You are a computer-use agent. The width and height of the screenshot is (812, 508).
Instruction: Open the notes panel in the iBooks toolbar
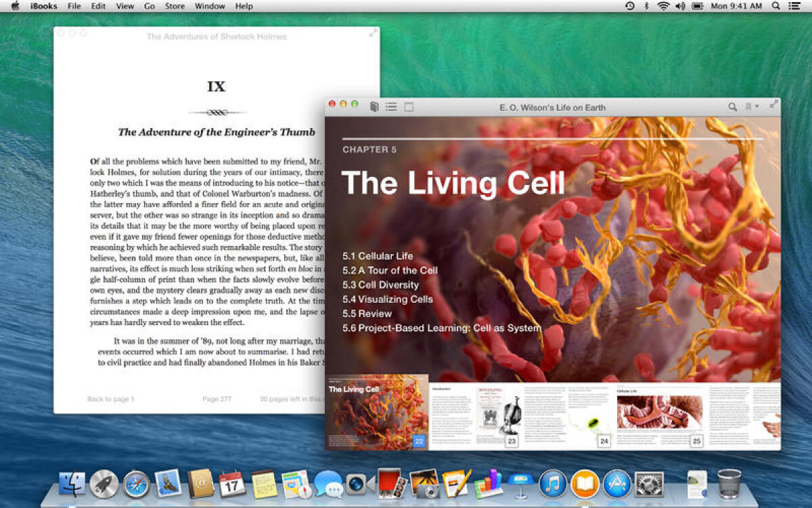(409, 106)
